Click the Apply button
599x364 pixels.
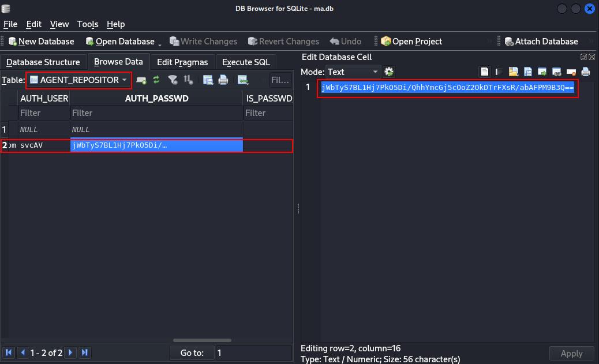click(571, 354)
